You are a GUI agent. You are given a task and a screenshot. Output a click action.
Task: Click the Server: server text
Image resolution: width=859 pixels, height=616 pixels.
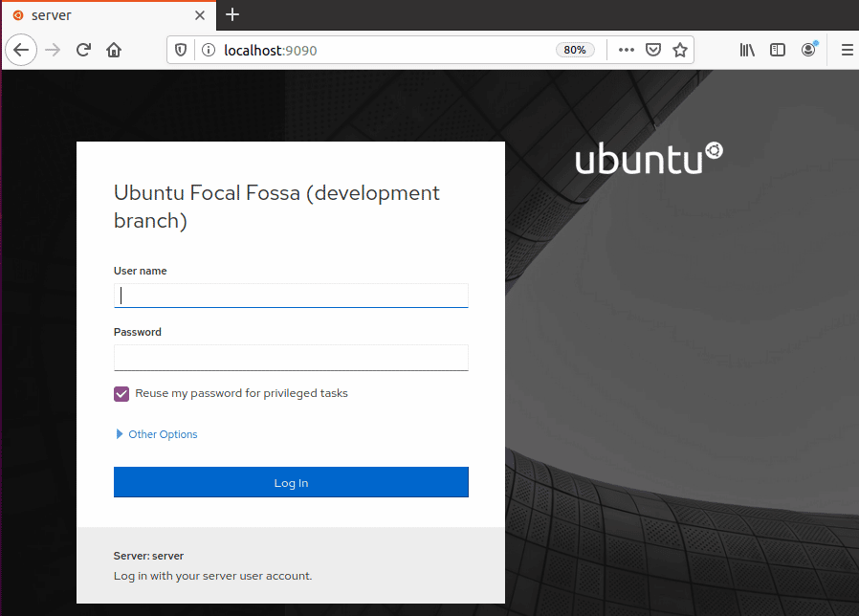(148, 556)
